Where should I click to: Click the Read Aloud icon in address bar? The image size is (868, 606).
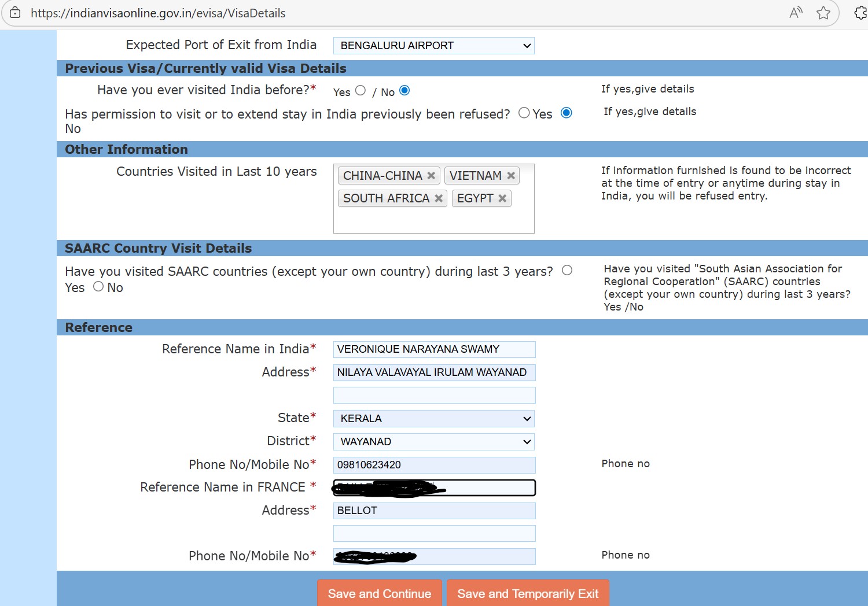tap(796, 13)
